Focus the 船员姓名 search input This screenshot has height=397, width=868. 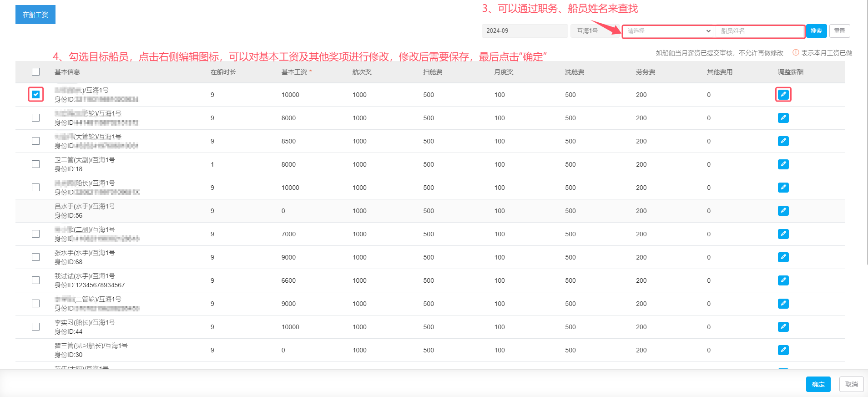pos(760,31)
